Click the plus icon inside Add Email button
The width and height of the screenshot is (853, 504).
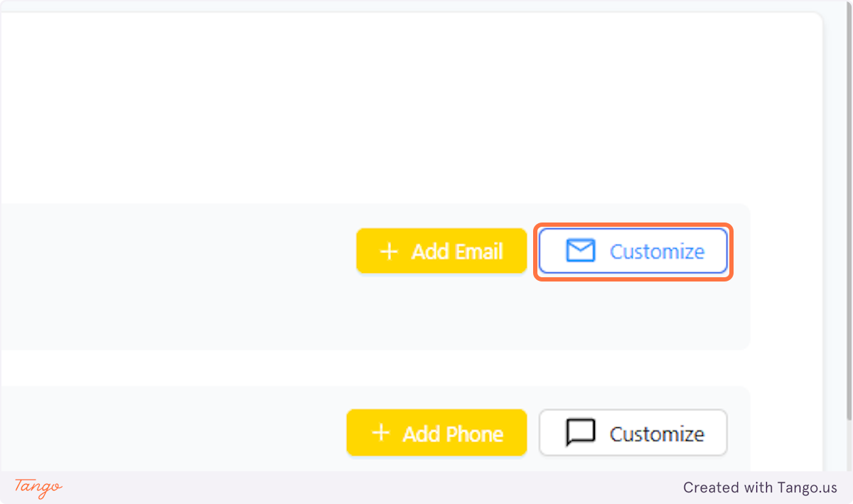(389, 251)
